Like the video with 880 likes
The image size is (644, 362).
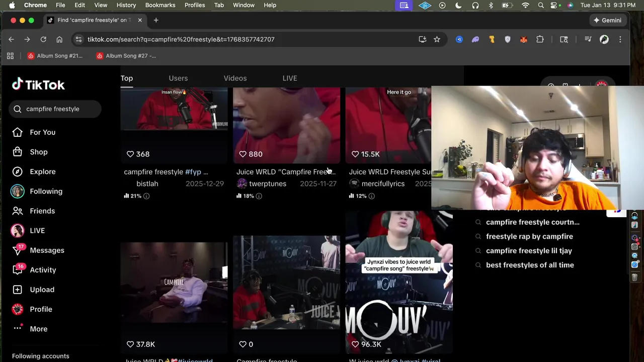point(243,154)
